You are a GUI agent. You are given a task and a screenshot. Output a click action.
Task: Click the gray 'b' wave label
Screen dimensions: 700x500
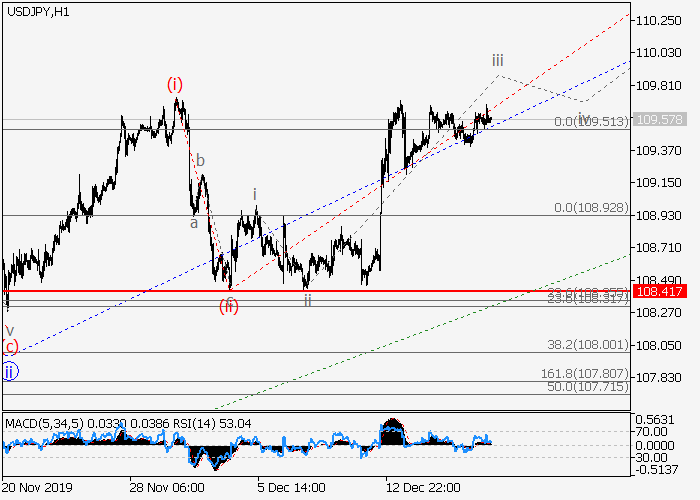[200, 160]
